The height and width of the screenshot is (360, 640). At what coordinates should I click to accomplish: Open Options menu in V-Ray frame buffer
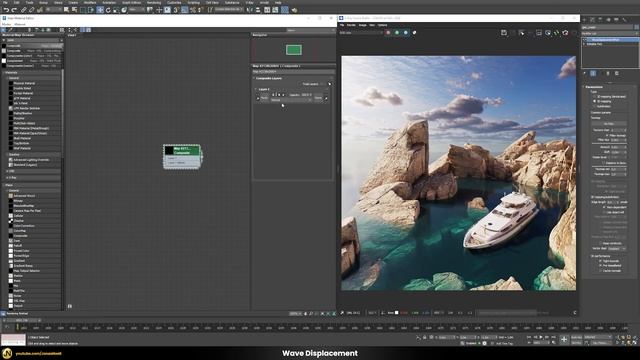point(382,25)
